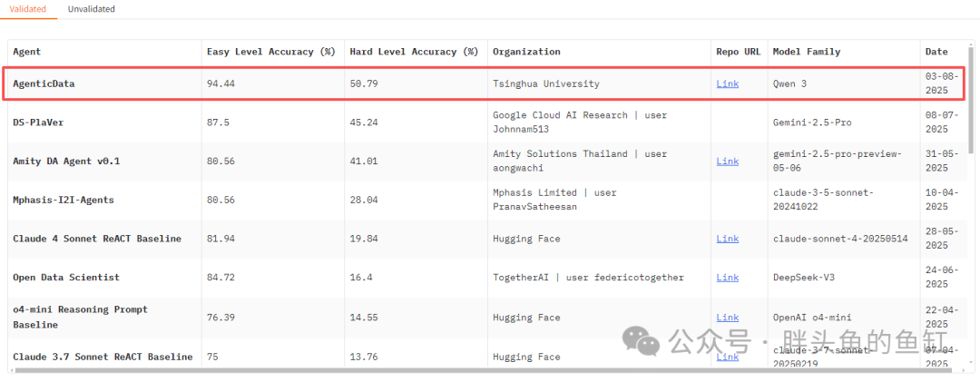Click the 50.79 hard accuracy value
Screen dimensions: 980x382
(x=364, y=83)
